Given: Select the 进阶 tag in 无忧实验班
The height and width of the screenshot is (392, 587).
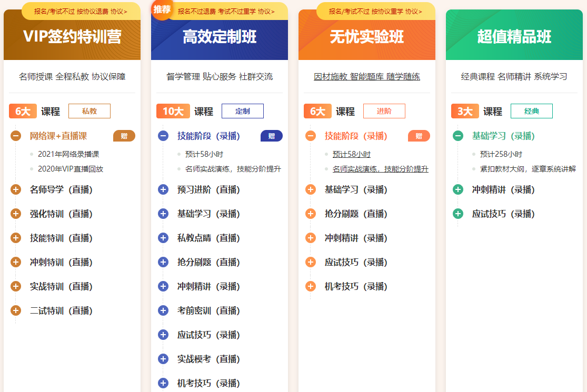Looking at the screenshot, I should click(x=384, y=112).
